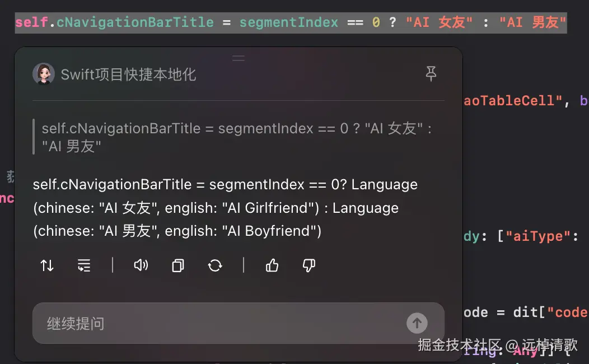The image size is (589, 364).
Task: Copy the AI response using the copy icon
Action: point(177,265)
